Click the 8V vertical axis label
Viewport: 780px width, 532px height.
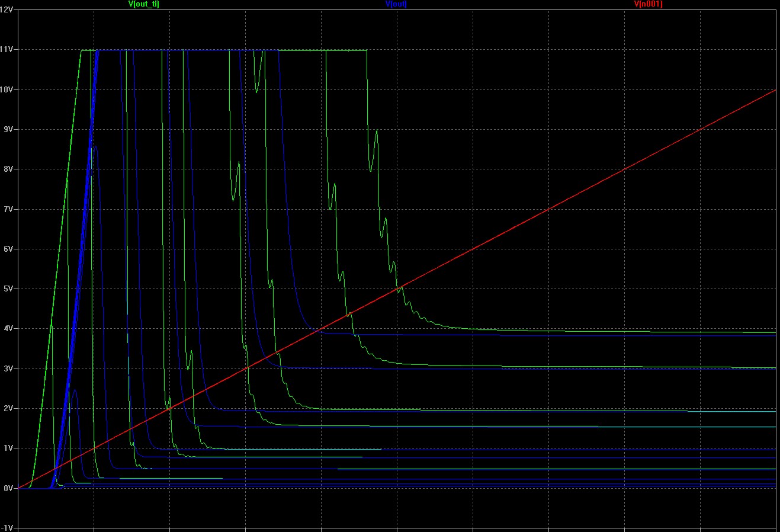pyautogui.click(x=8, y=169)
